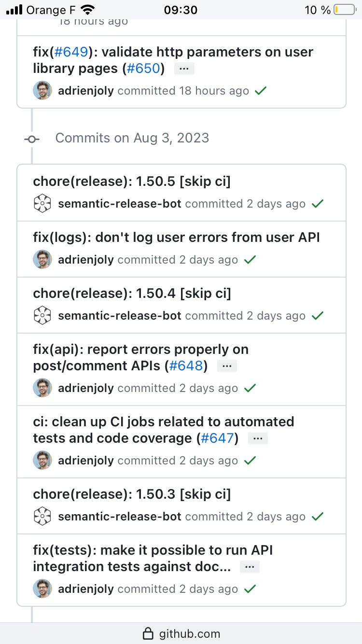Click green CI check on the 1.50.5 release commit

pyautogui.click(x=317, y=204)
